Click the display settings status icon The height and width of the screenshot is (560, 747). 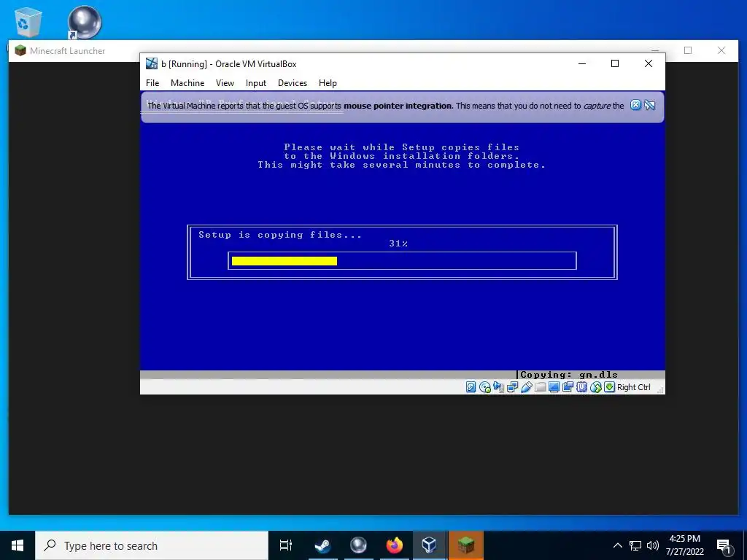click(x=554, y=387)
